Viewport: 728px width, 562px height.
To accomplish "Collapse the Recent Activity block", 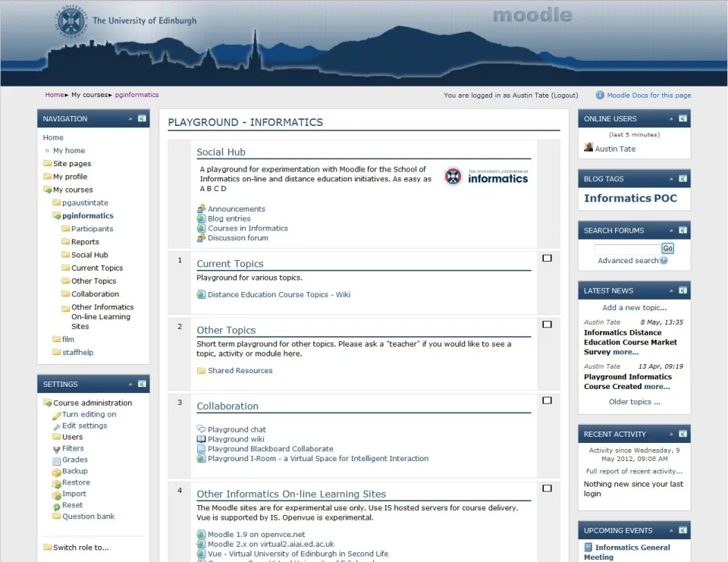I will (x=671, y=435).
